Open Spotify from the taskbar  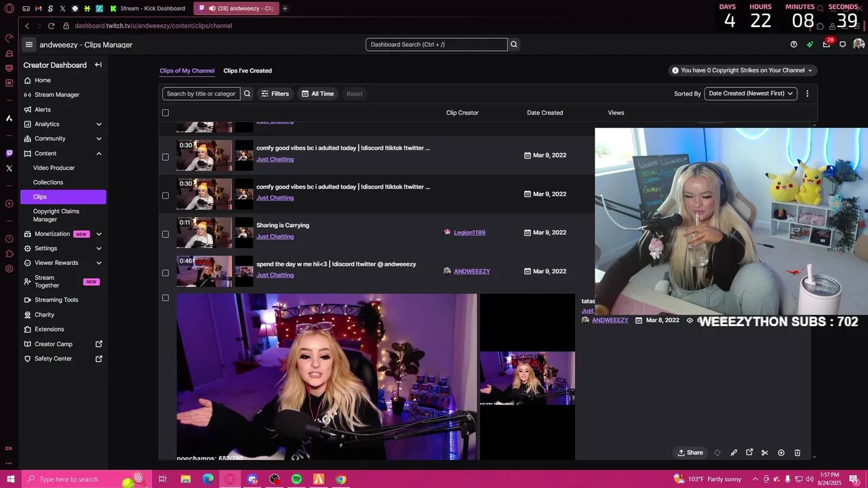coord(296,479)
